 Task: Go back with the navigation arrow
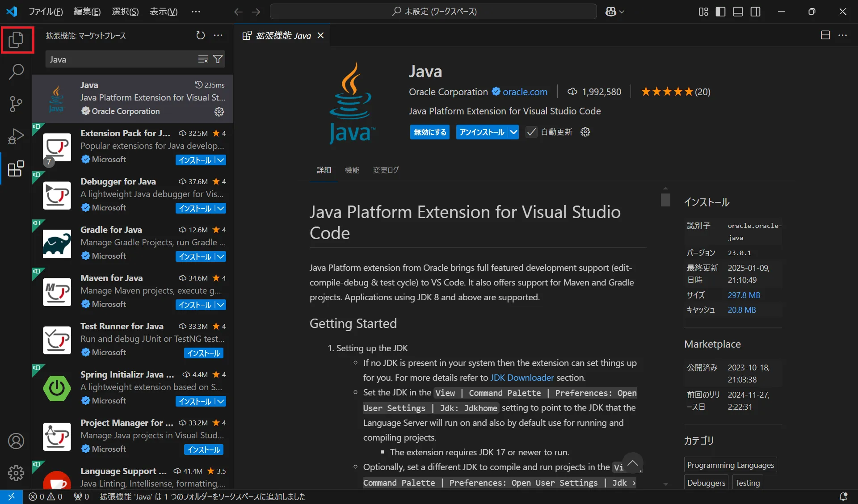(239, 12)
